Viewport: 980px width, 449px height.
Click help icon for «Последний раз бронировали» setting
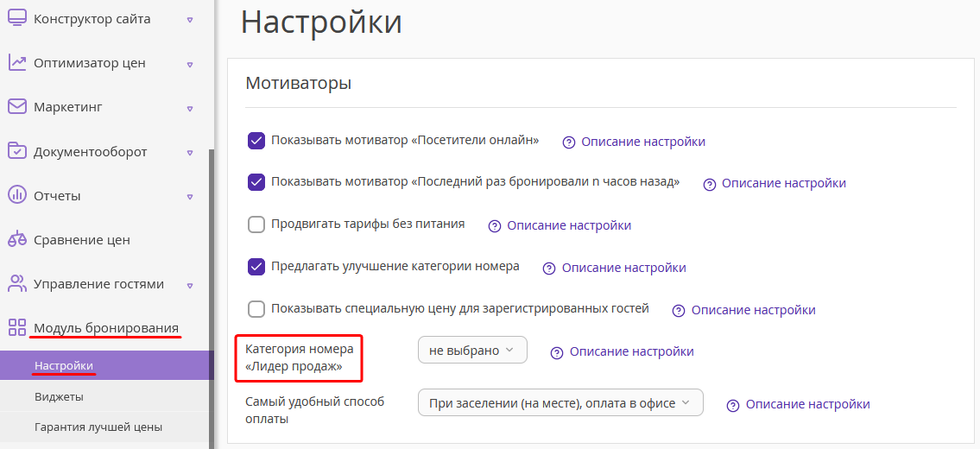click(710, 185)
